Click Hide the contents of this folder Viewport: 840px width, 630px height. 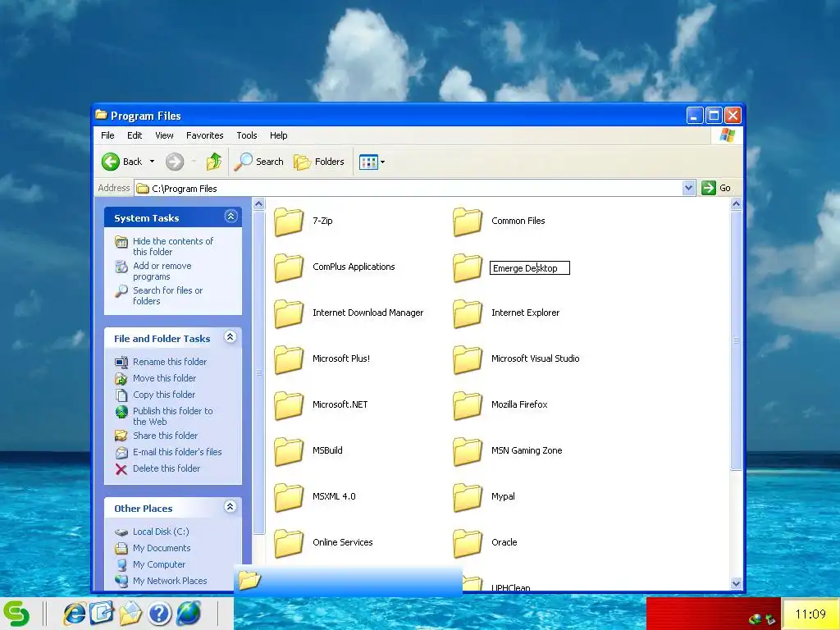[173, 246]
